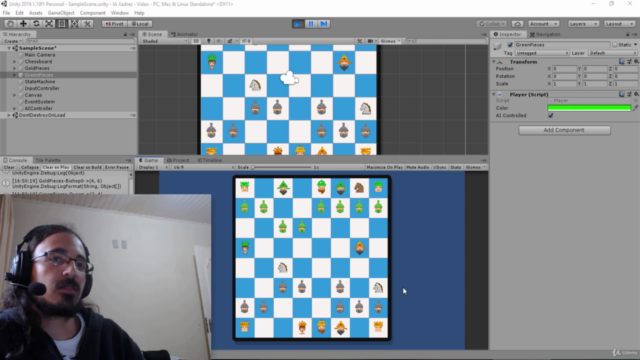Image resolution: width=640 pixels, height=360 pixels.
Task: Click the Pause button
Action: click(311, 24)
